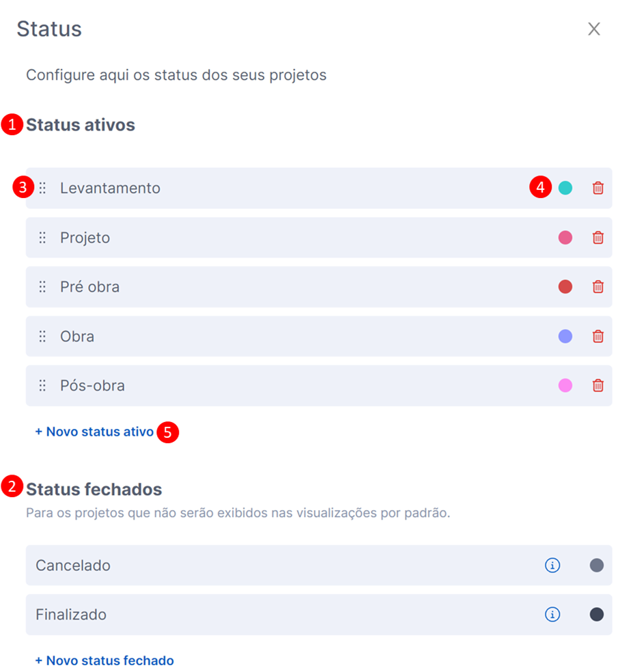Click red color swatch of Pré obra
The height and width of the screenshot is (672, 635).
(x=565, y=287)
